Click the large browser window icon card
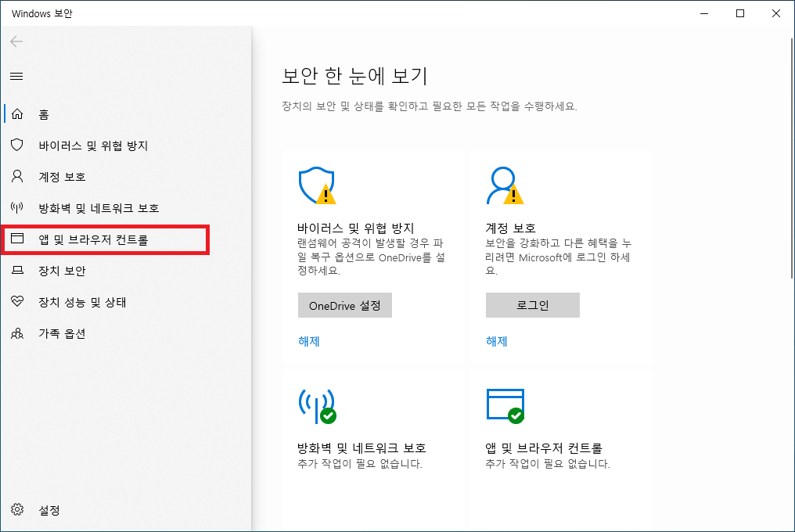795x532 pixels. 505,406
